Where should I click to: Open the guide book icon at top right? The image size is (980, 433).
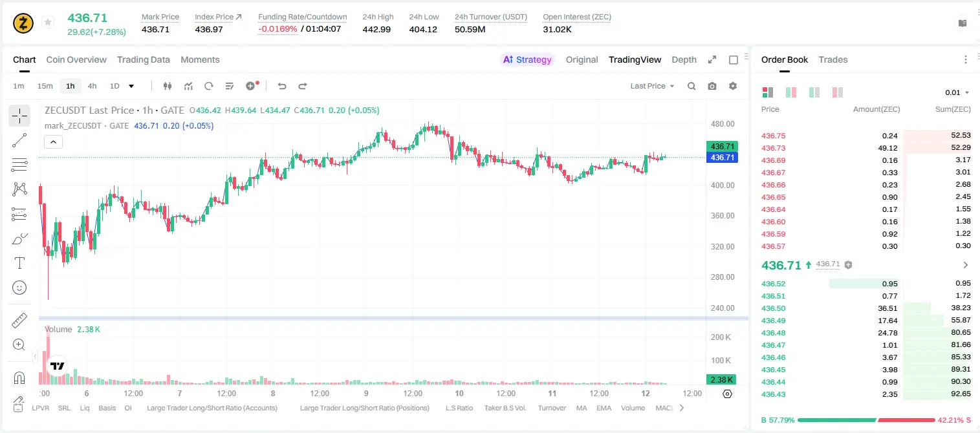(963, 23)
